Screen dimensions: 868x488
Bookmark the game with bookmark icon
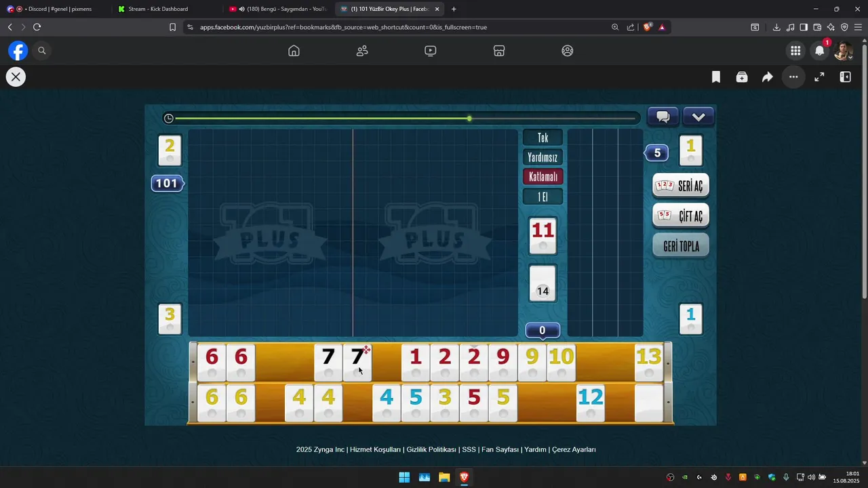716,77
